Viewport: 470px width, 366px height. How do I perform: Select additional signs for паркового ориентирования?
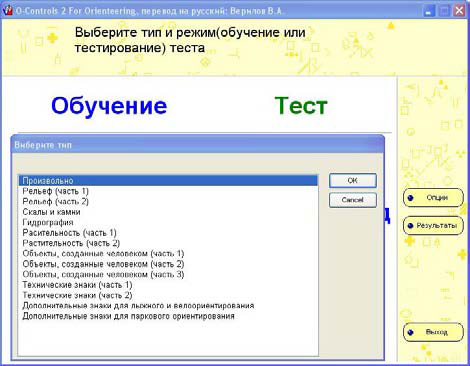[168, 316]
